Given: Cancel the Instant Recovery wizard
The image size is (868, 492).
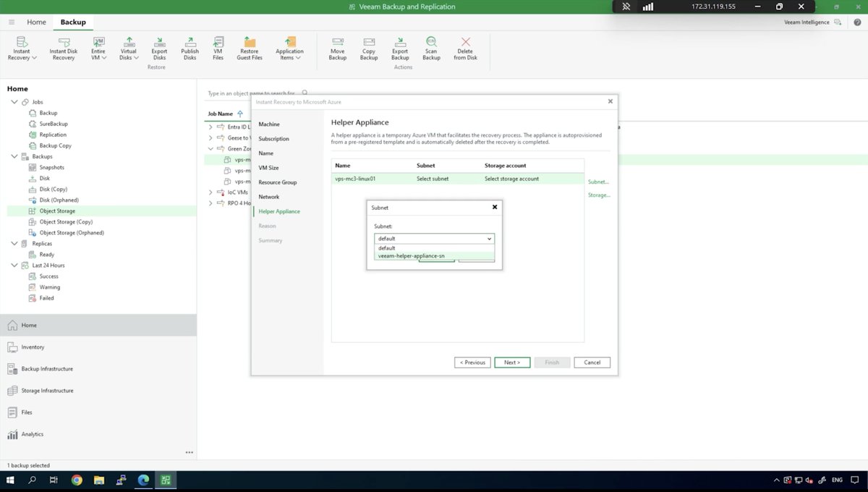Looking at the screenshot, I should (x=592, y=362).
